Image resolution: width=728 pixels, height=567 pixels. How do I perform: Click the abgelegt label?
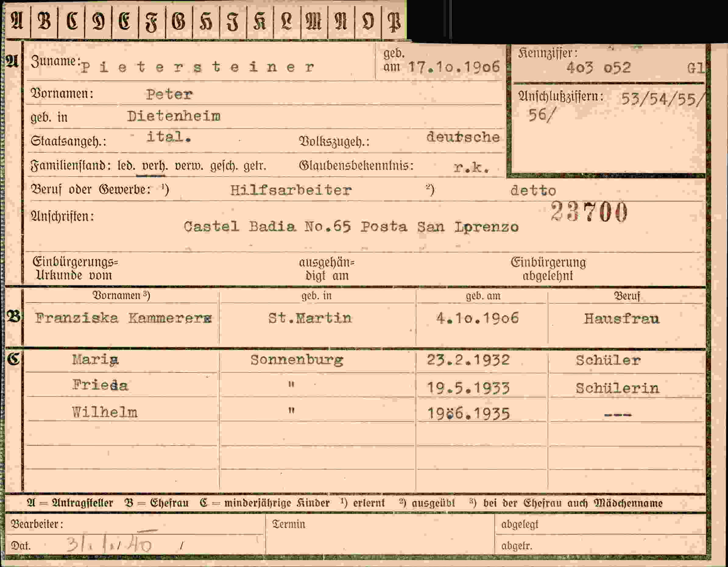[520, 525]
